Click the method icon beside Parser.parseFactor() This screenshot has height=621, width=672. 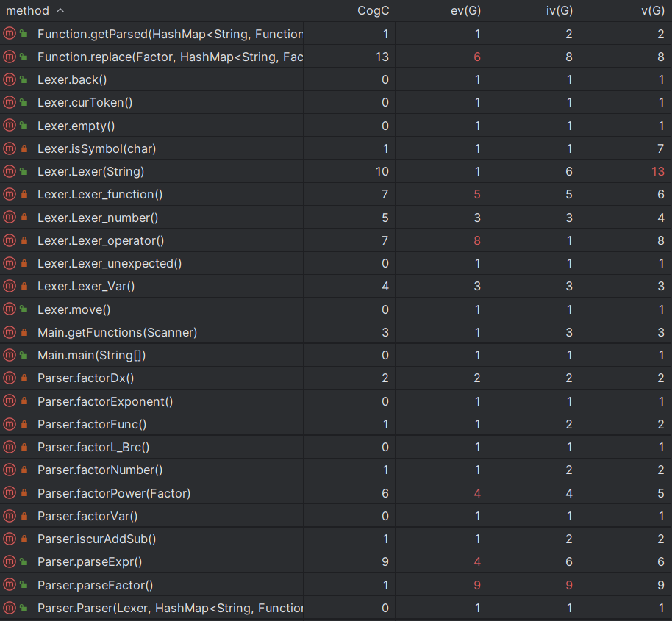[x=10, y=584]
